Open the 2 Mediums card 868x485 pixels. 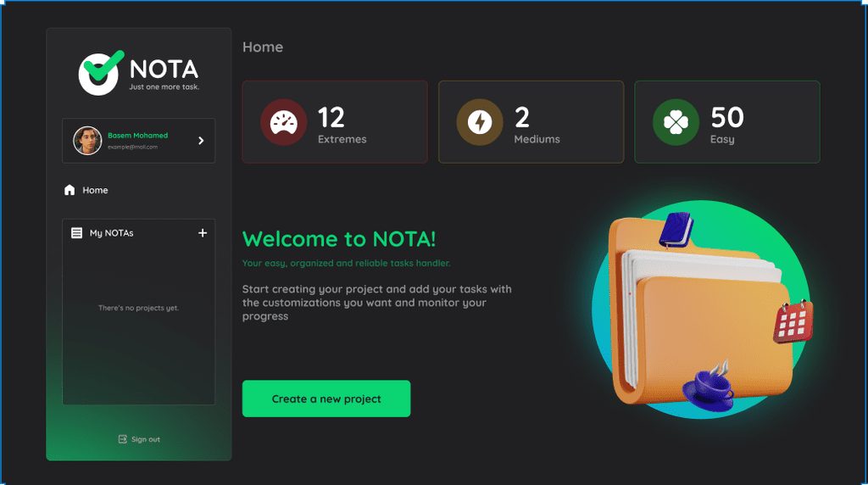pos(531,122)
